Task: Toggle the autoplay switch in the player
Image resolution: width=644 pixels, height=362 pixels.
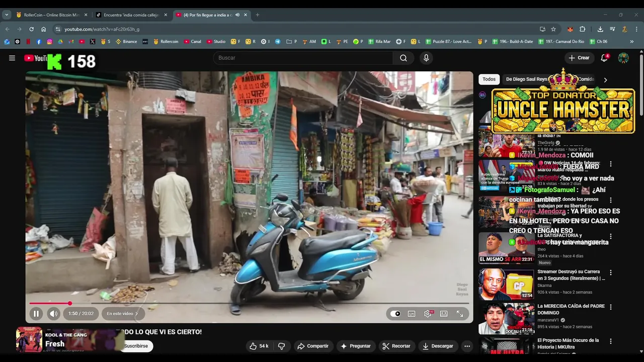Action: pos(395,314)
